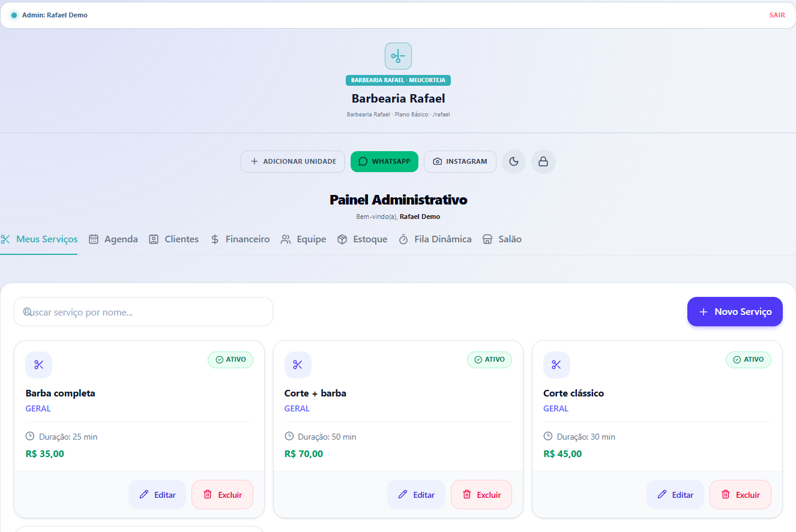This screenshot has width=796, height=532.
Task: Click the R$ 35,00 price
Action: [x=45, y=454]
